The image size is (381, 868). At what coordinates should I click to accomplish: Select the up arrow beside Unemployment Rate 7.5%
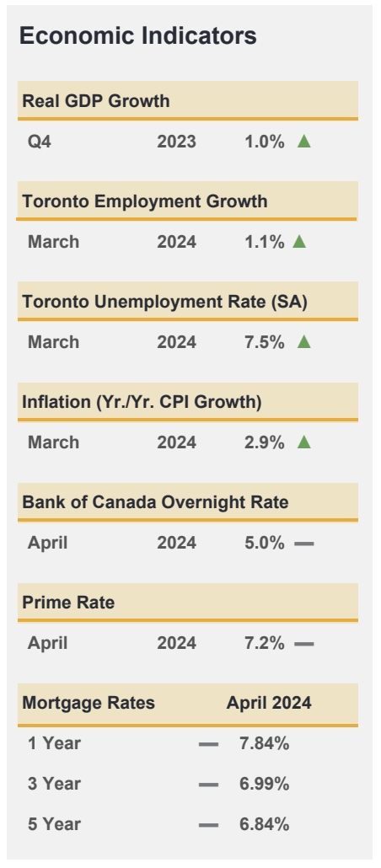(304, 341)
